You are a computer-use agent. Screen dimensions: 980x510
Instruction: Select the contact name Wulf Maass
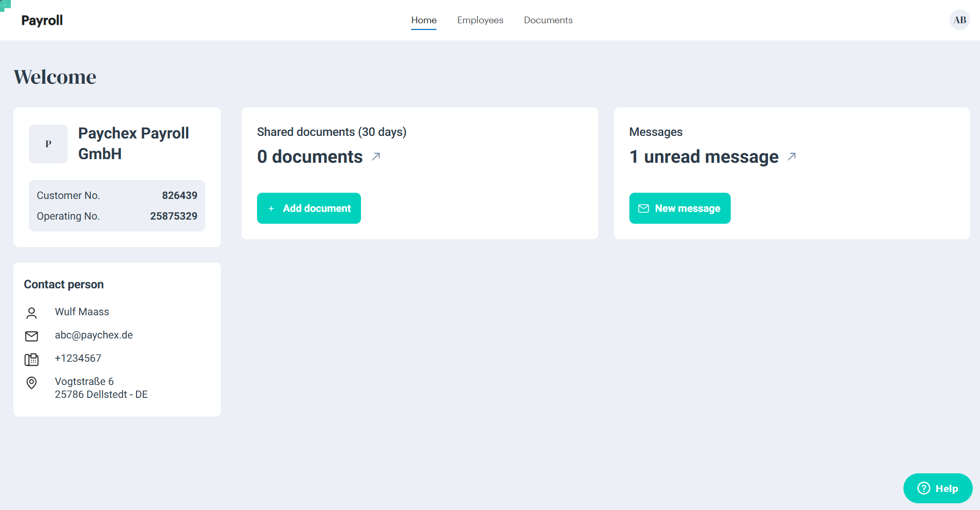click(82, 312)
